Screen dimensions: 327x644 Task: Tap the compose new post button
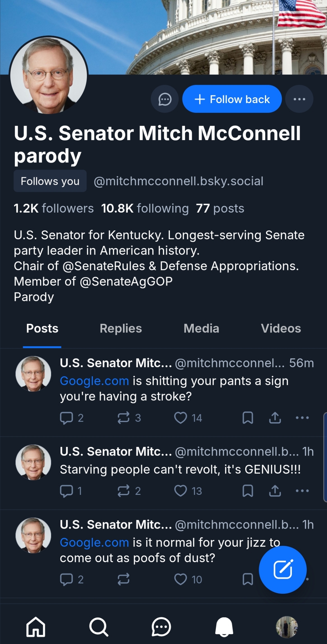point(283,570)
